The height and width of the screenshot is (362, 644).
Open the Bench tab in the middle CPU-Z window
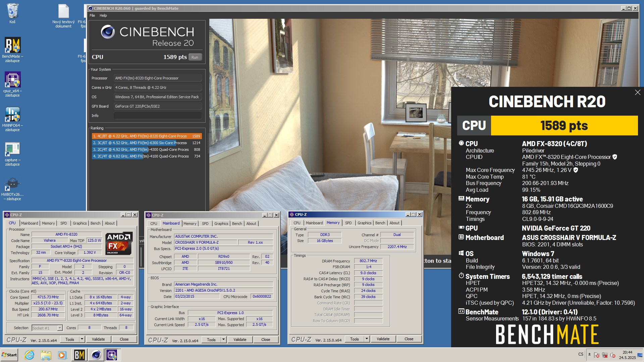(237, 224)
